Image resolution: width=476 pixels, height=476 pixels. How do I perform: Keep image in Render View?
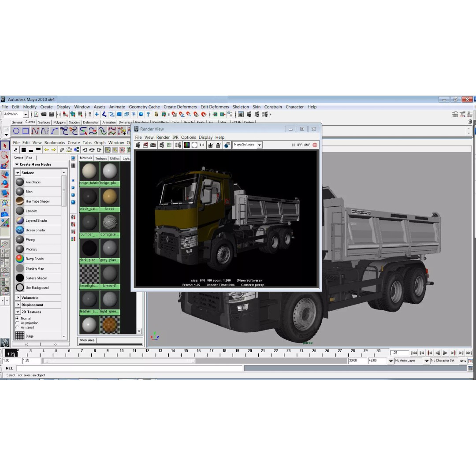click(211, 145)
